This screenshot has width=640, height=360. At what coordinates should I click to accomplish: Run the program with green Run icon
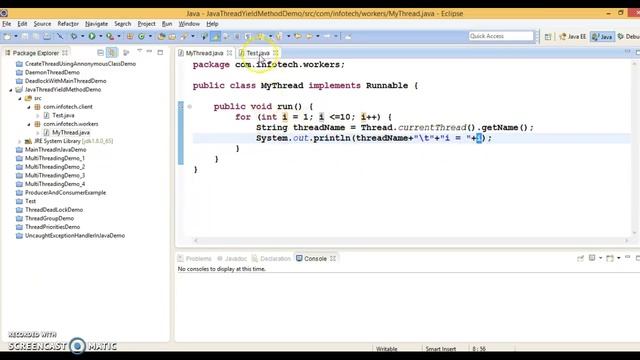(x=92, y=37)
